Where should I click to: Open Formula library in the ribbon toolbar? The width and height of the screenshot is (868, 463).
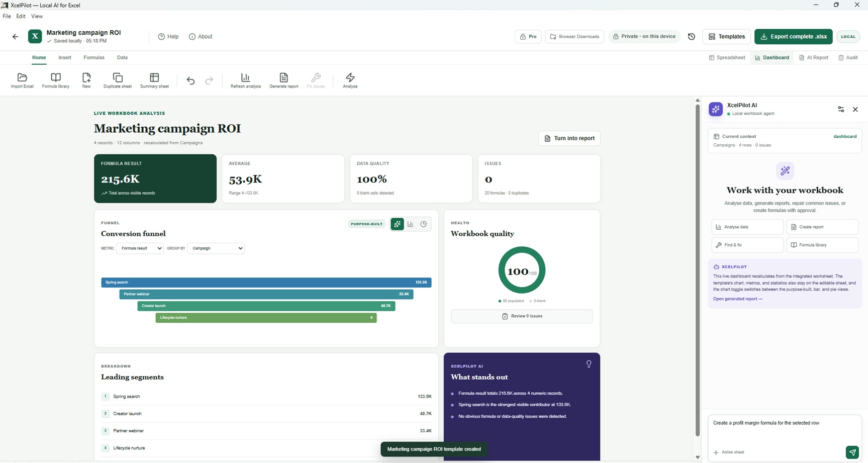pyautogui.click(x=56, y=80)
